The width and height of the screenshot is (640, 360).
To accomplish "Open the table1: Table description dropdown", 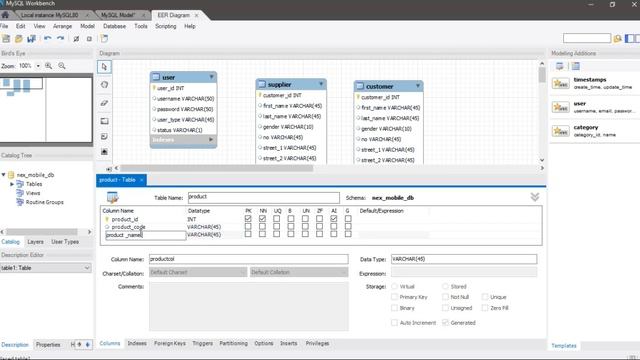I will [87, 268].
